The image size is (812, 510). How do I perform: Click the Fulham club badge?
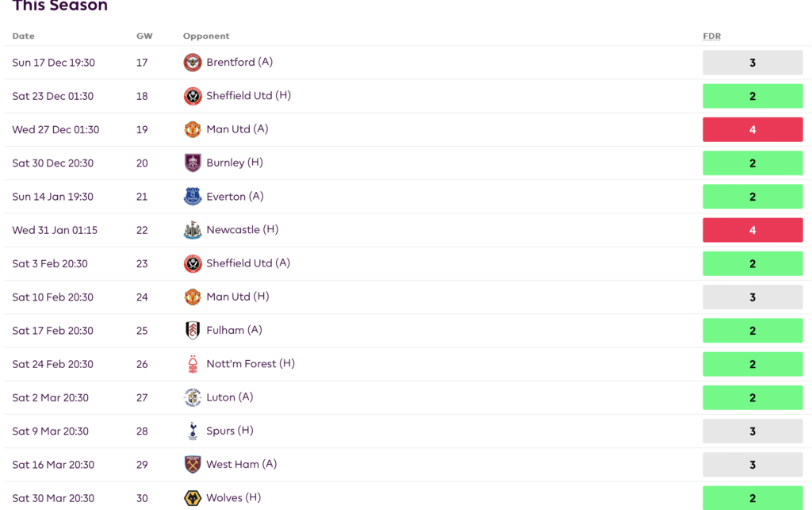[193, 330]
